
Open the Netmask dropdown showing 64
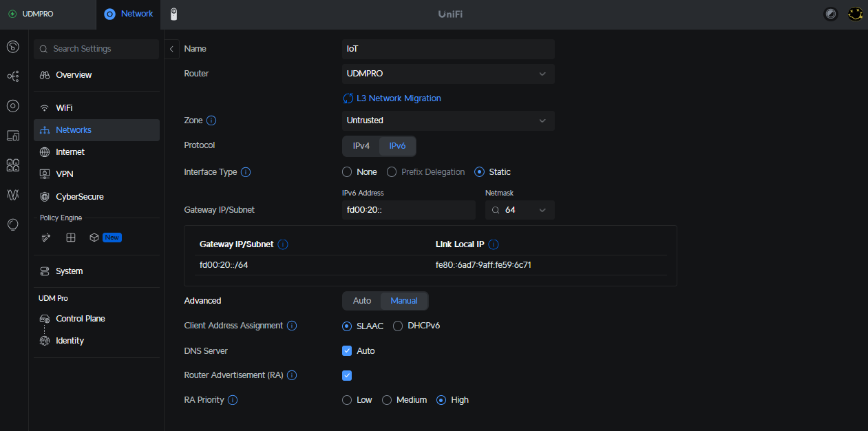tap(520, 210)
